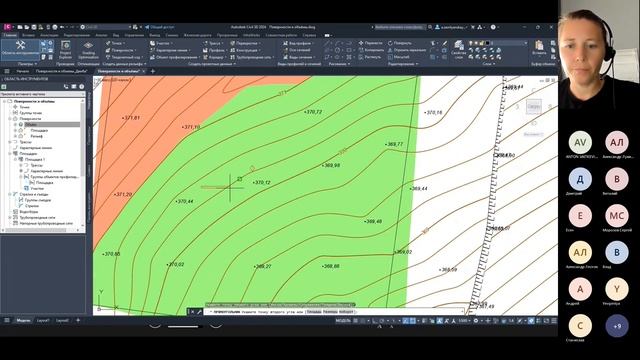Open the Toolspace (Область инструментов) button
Image resolution: width=640 pixels, height=360 pixels.
pyautogui.click(x=20, y=49)
